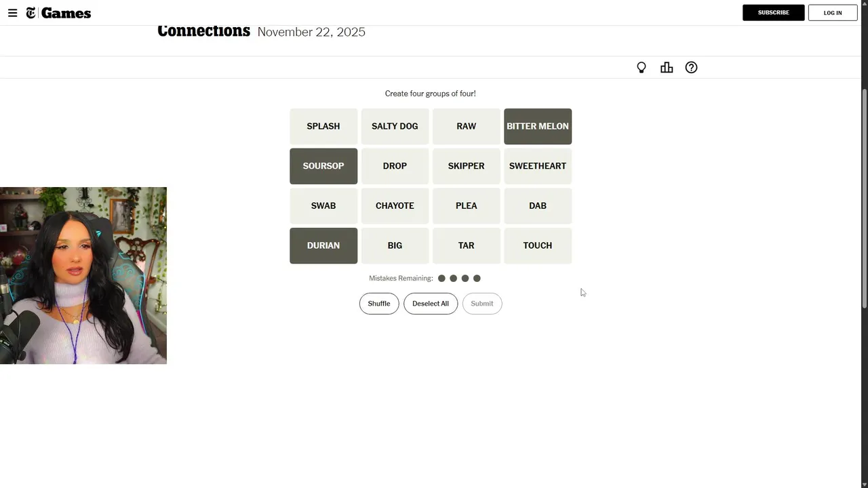
Task: Open the hints lightbulb icon
Action: click(642, 68)
